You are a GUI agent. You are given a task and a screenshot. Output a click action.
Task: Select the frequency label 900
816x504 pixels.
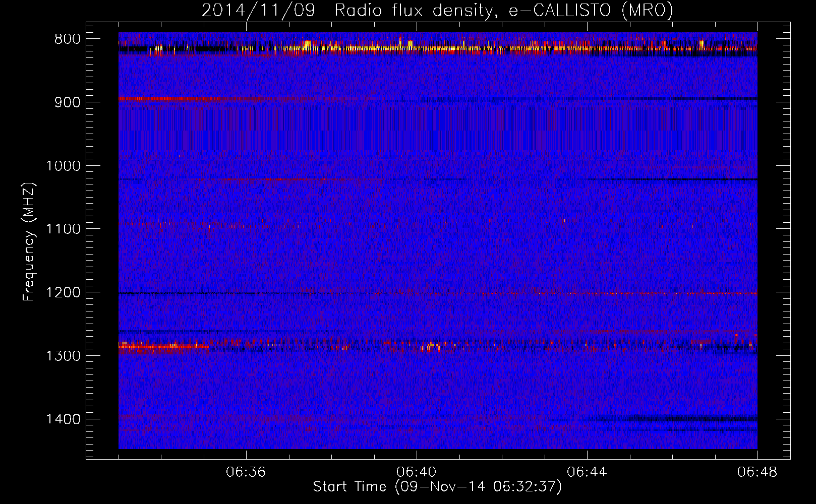(68, 102)
